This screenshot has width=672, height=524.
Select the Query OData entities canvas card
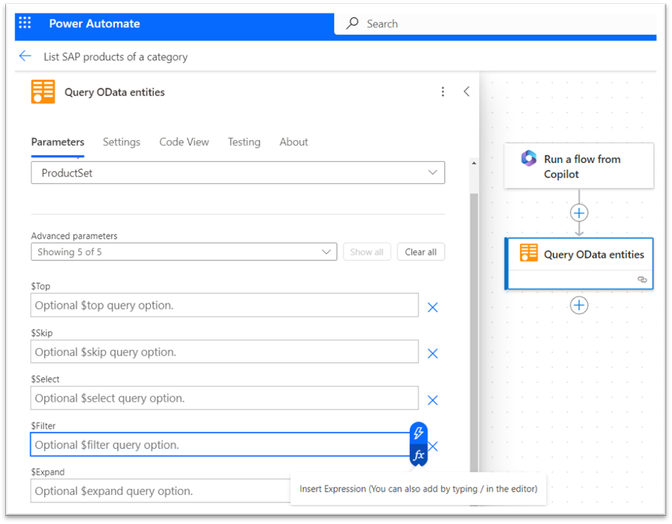pyautogui.click(x=579, y=263)
